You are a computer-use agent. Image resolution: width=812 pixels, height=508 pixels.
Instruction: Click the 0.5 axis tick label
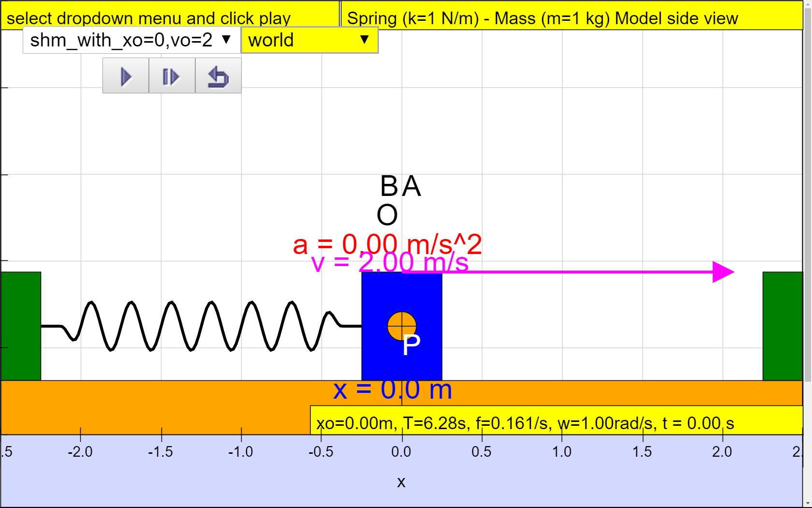481,451
